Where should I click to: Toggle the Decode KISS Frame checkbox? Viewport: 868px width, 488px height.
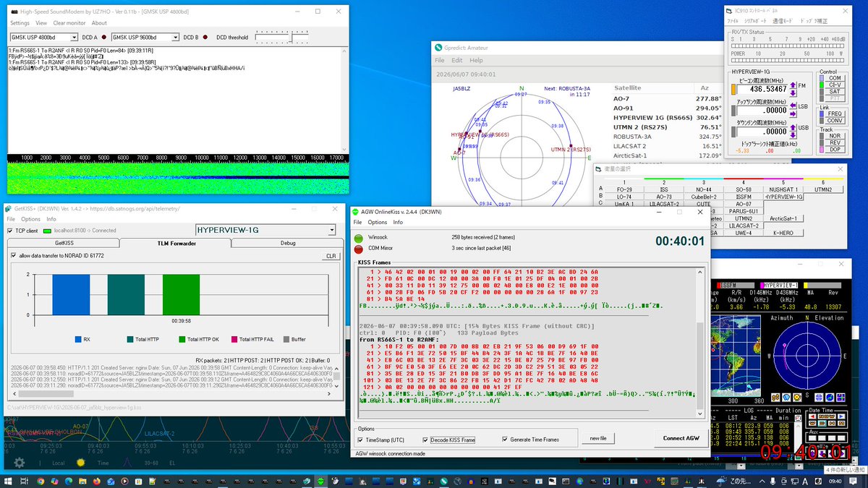click(x=425, y=440)
